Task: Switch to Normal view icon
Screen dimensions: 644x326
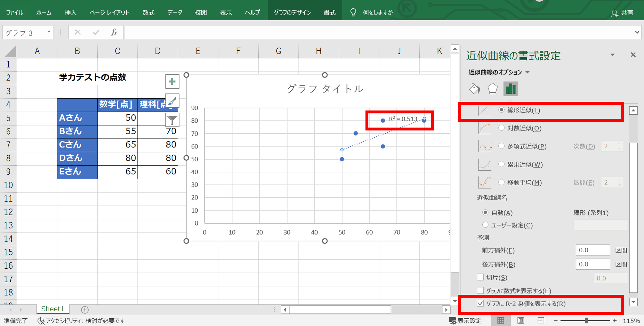Action: (x=500, y=321)
